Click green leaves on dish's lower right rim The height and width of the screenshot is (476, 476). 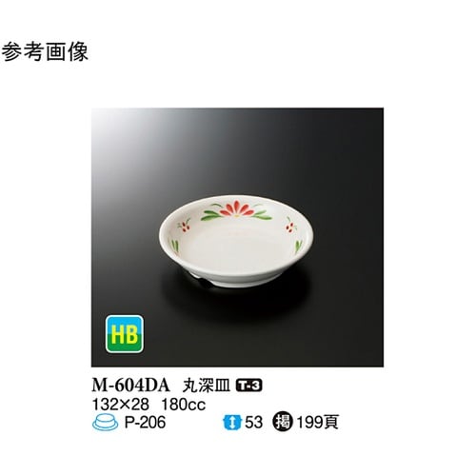pyautogui.click(x=299, y=246)
